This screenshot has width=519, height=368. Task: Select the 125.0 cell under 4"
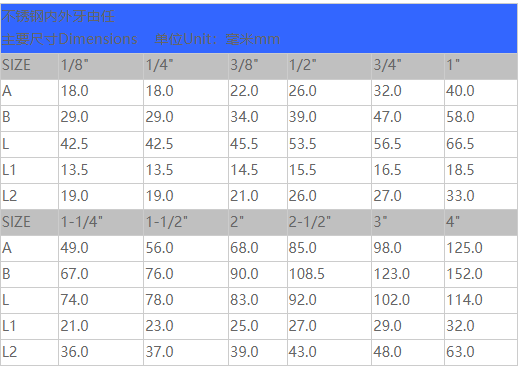coord(481,249)
